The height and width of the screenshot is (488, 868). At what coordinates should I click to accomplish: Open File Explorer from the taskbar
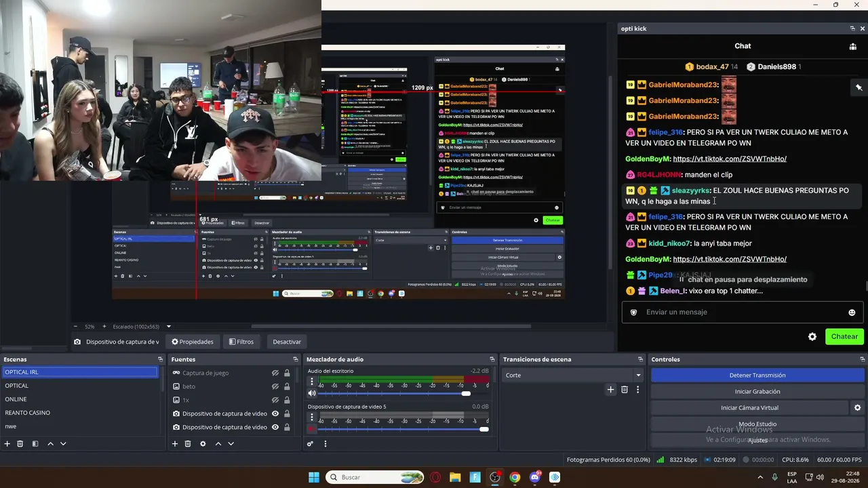coord(455,477)
